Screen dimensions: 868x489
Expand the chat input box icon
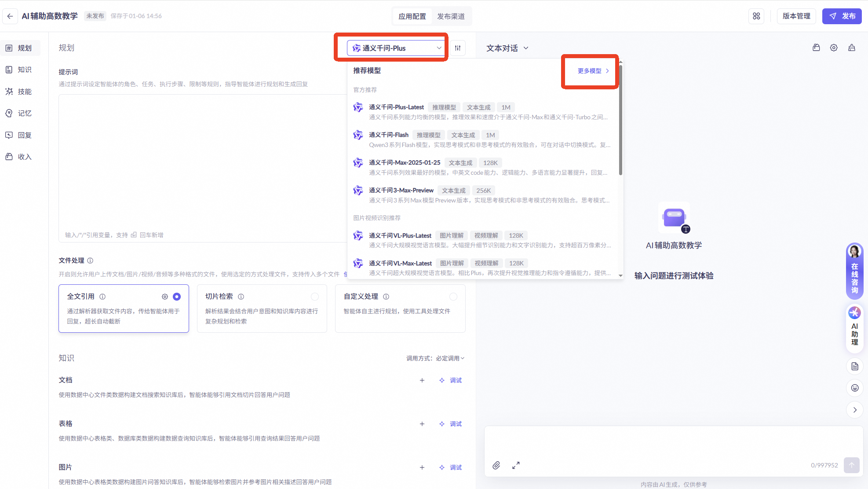(516, 465)
